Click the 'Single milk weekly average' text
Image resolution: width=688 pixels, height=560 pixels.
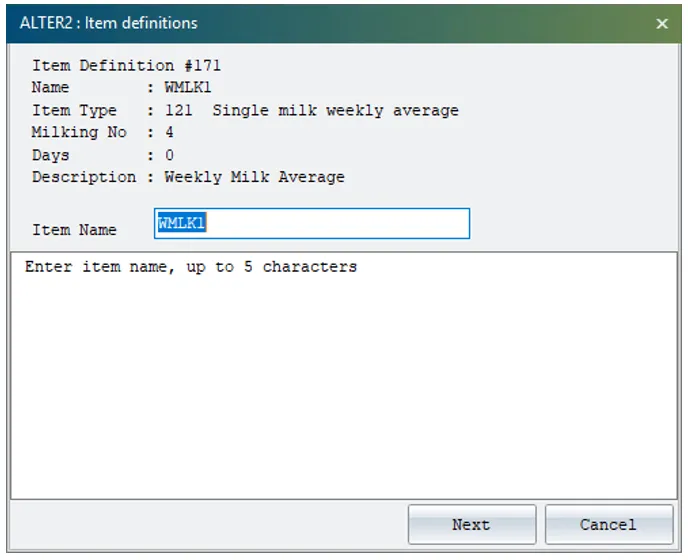click(x=336, y=110)
